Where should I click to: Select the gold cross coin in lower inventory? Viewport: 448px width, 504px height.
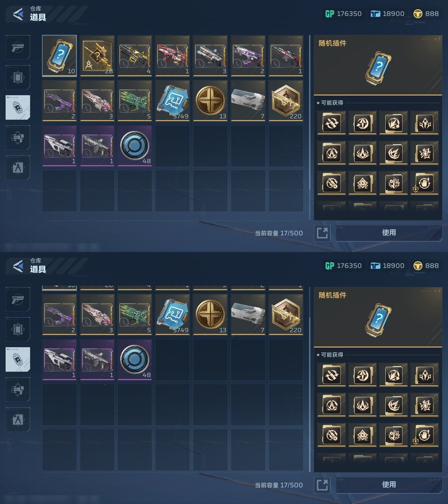211,315
